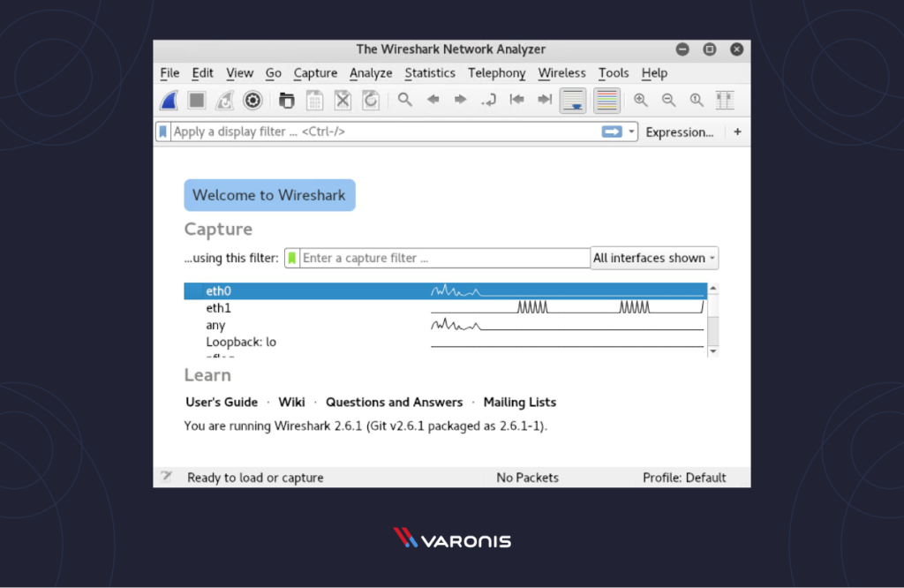Click the Open capture file icon
Image resolution: width=904 pixels, height=588 pixels.
tap(286, 100)
